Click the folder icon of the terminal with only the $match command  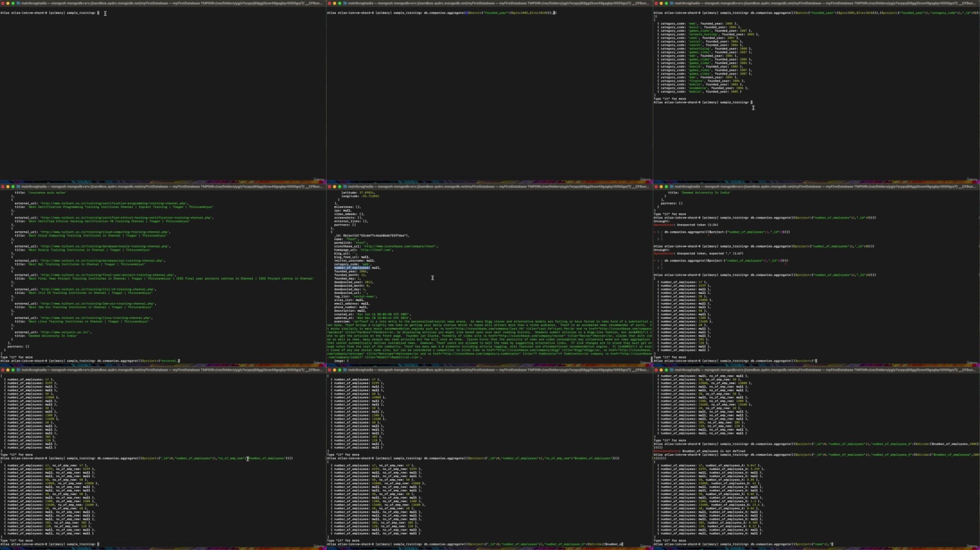[345, 3]
